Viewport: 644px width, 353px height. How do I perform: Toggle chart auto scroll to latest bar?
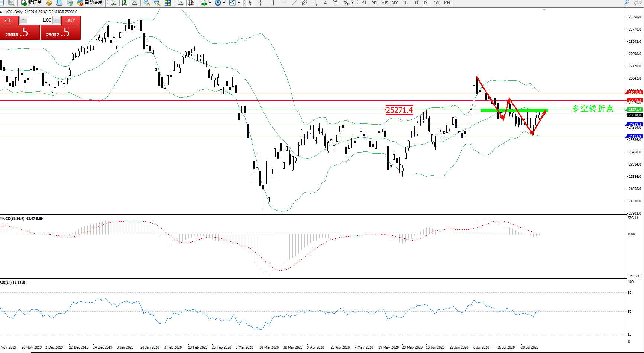[181, 3]
